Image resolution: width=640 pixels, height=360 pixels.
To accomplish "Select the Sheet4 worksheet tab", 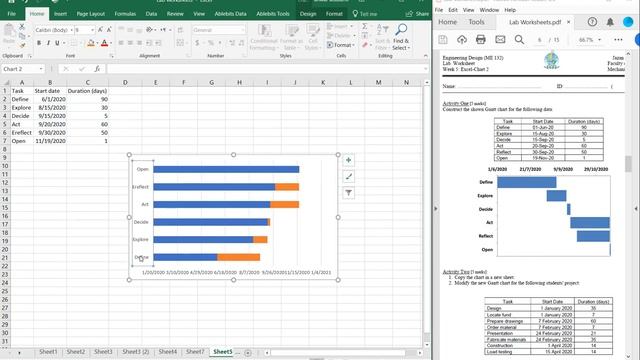I will (x=168, y=351).
